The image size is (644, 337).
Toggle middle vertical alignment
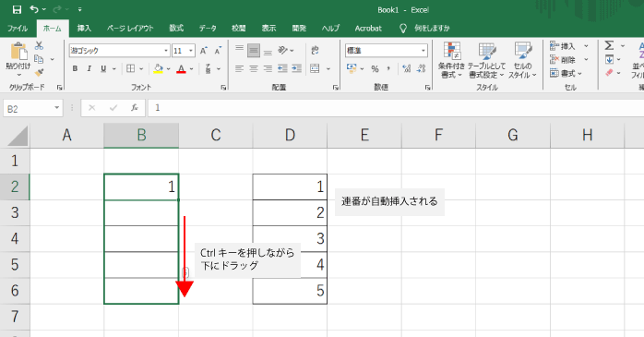[x=254, y=51]
